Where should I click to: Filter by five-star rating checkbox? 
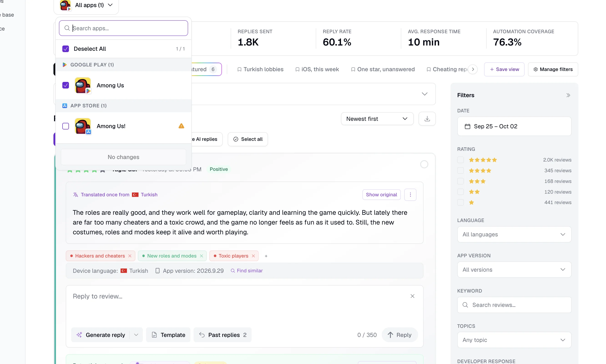[460, 160]
